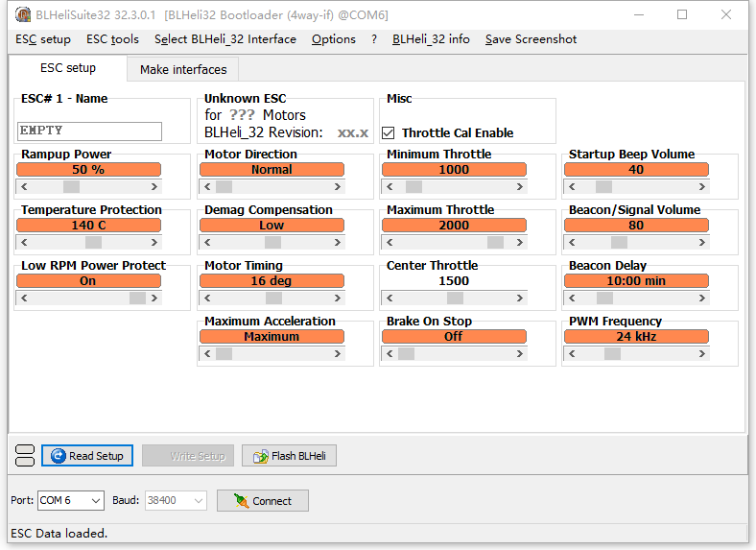Click Maximum Acceleration right arrow
Viewport: 756px width, 550px height.
[x=338, y=353]
